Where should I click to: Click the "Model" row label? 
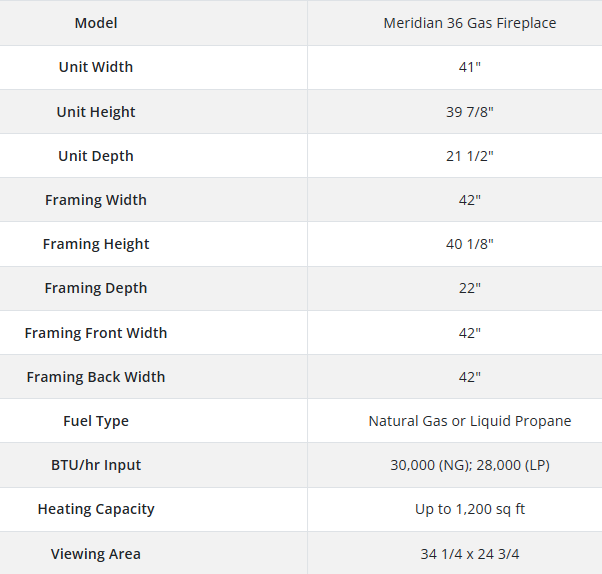(96, 23)
